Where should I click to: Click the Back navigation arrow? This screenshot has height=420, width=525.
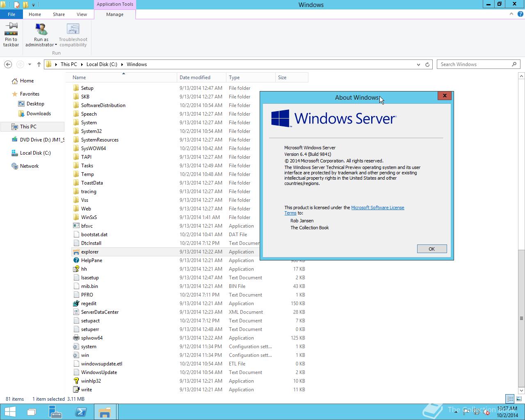tap(8, 64)
